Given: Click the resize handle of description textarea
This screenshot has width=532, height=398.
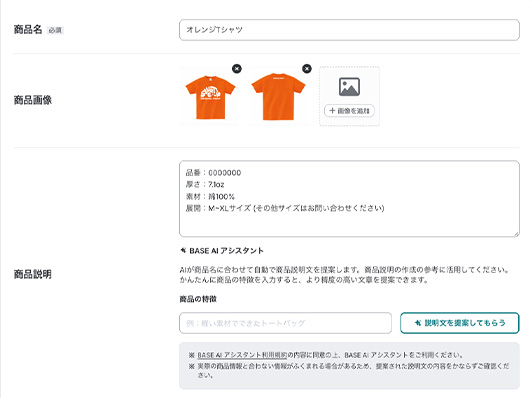Looking at the screenshot, I should pyautogui.click(x=516, y=233).
